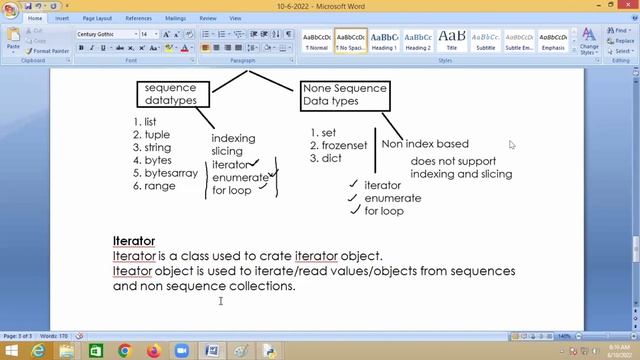Decrease paragraph indent

point(253,34)
